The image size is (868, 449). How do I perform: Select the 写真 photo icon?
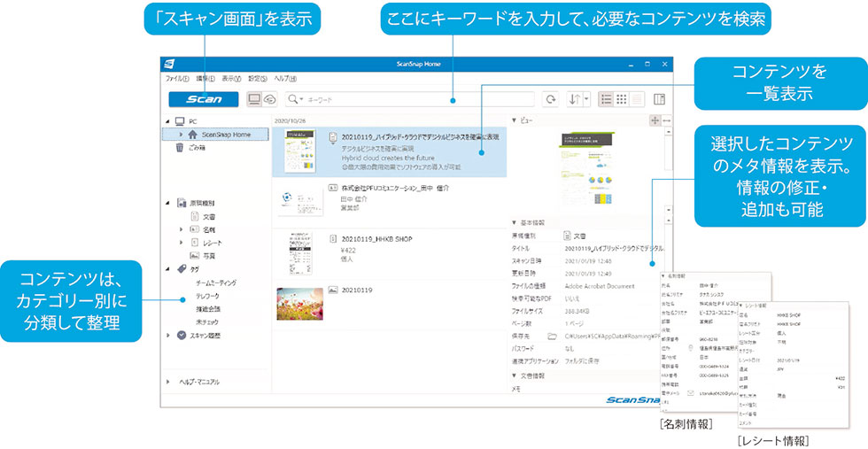pyautogui.click(x=194, y=256)
